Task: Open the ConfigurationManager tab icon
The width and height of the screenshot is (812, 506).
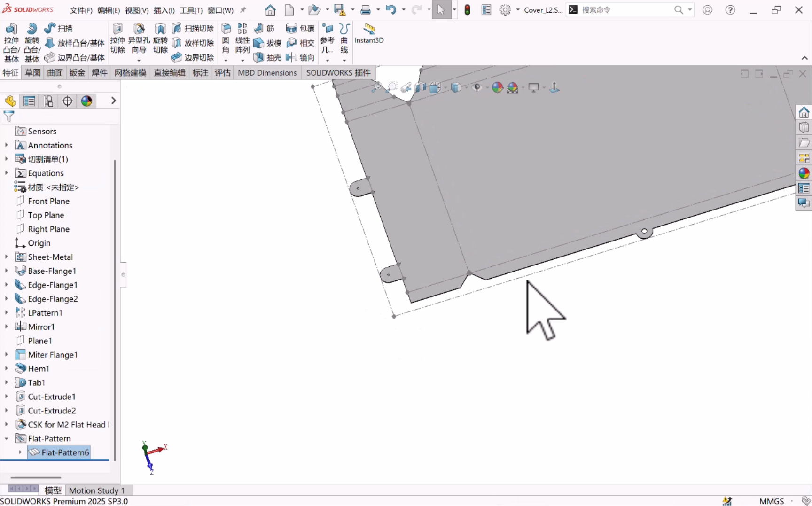Action: coord(48,101)
